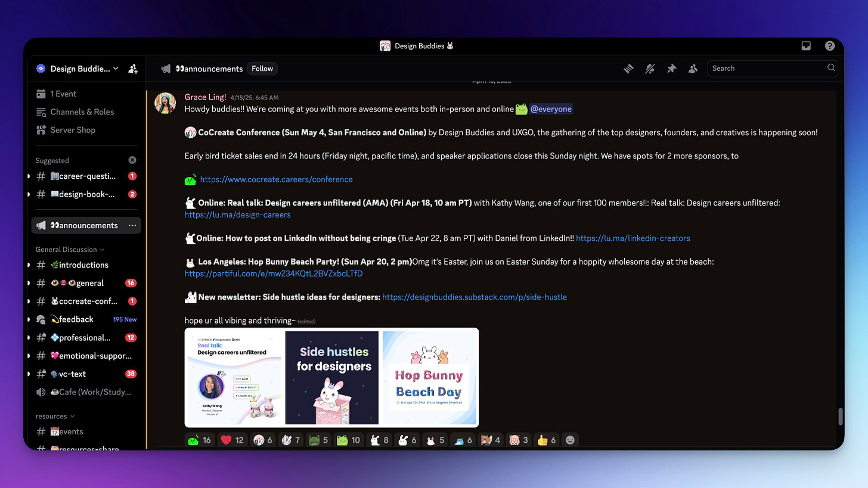The height and width of the screenshot is (488, 868).
Task: Click the message timestamp 4/18/25, 6:45 AM
Action: click(x=255, y=98)
